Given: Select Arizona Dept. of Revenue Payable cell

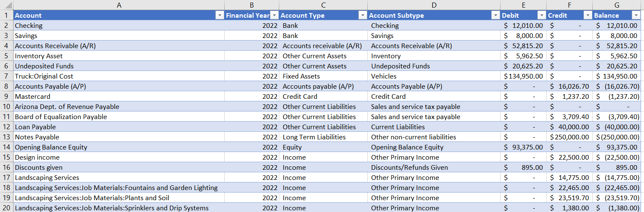Looking at the screenshot, I should point(119,106).
